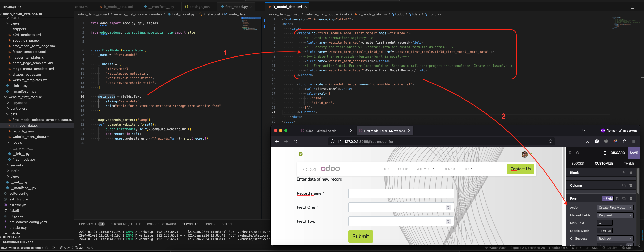
Task: Open the ПРОБЛЕМЫ panel tab
Action: click(87, 224)
